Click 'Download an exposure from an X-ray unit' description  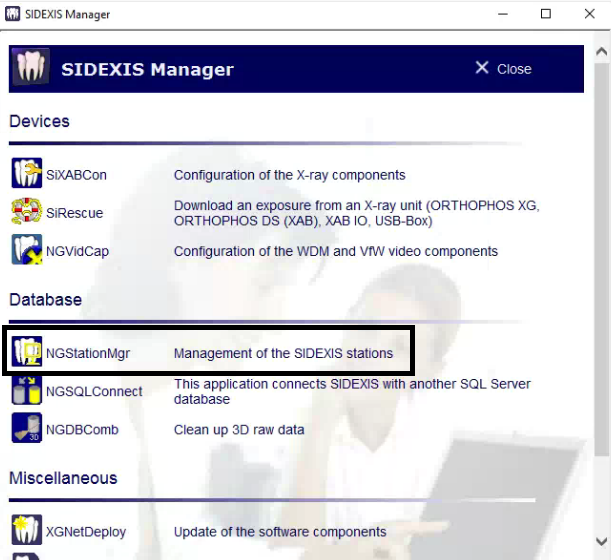[x=357, y=213]
